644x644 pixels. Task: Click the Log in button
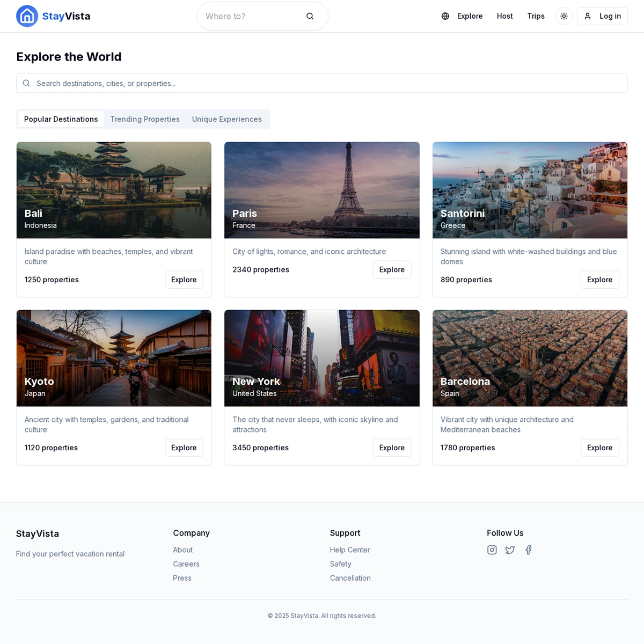[x=602, y=16]
